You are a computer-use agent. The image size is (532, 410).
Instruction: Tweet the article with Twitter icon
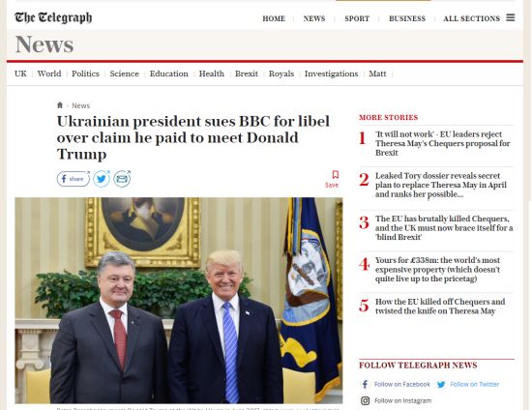[102, 179]
